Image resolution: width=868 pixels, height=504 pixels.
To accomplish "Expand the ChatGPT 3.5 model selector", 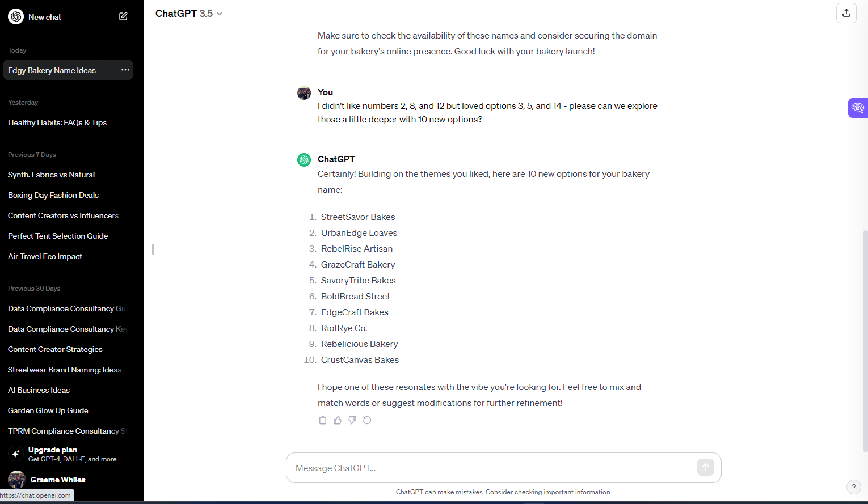I will tap(189, 14).
